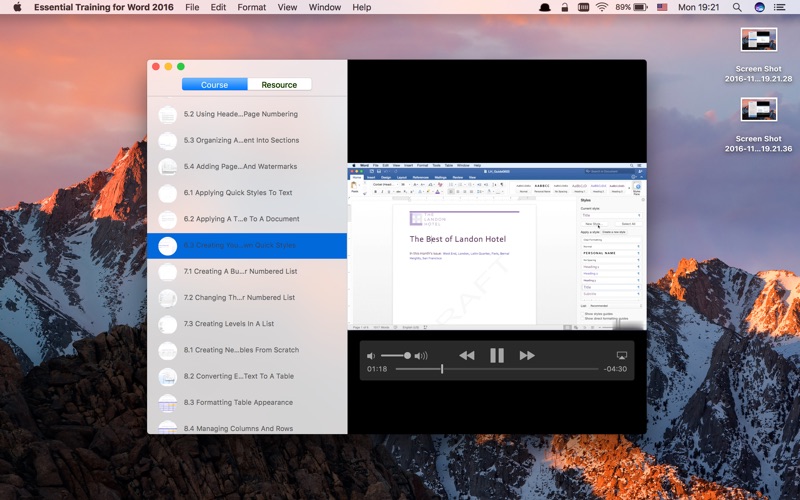Click the playback timeline track

click(x=496, y=368)
